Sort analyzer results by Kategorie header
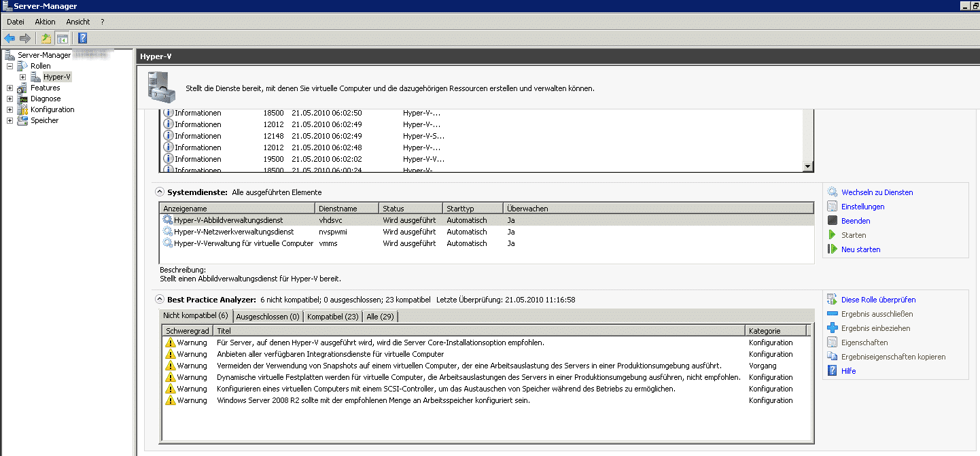The height and width of the screenshot is (456, 980). pyautogui.click(x=775, y=331)
